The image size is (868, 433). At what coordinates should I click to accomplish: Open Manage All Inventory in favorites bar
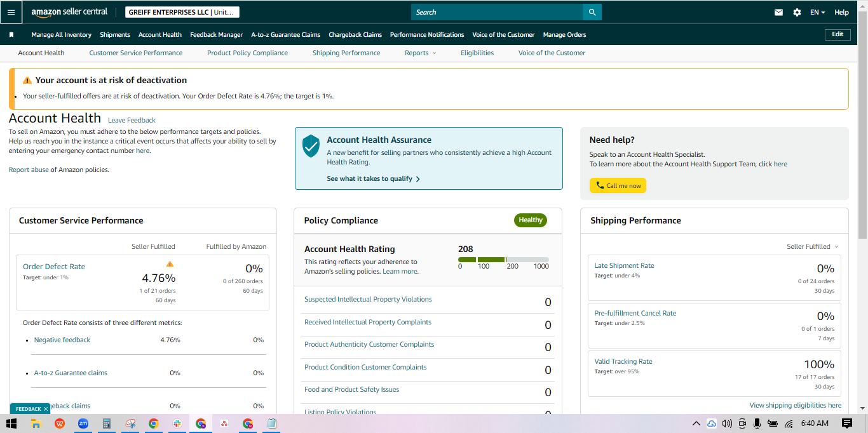coord(61,35)
